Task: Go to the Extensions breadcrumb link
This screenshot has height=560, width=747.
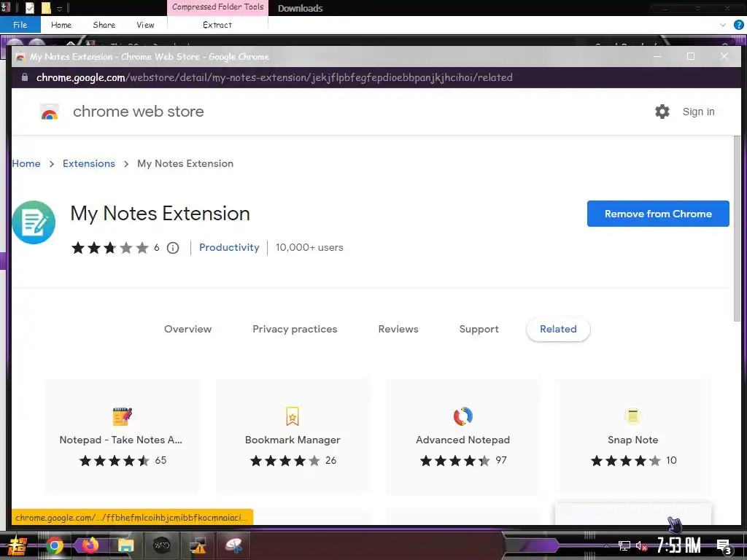Action: [88, 163]
